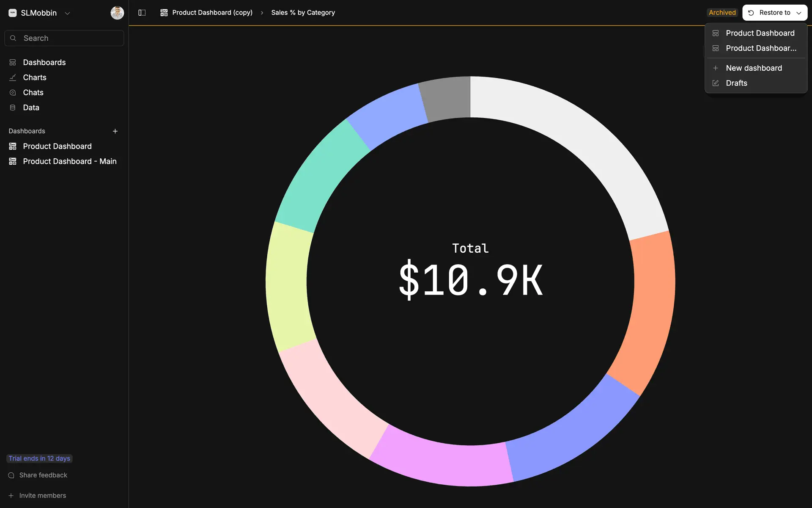Click the Product Dashboard (copy) breadcrumb

[212, 13]
